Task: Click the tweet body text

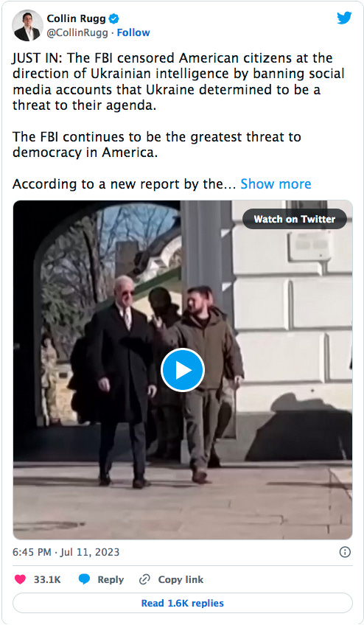Action: (x=178, y=105)
